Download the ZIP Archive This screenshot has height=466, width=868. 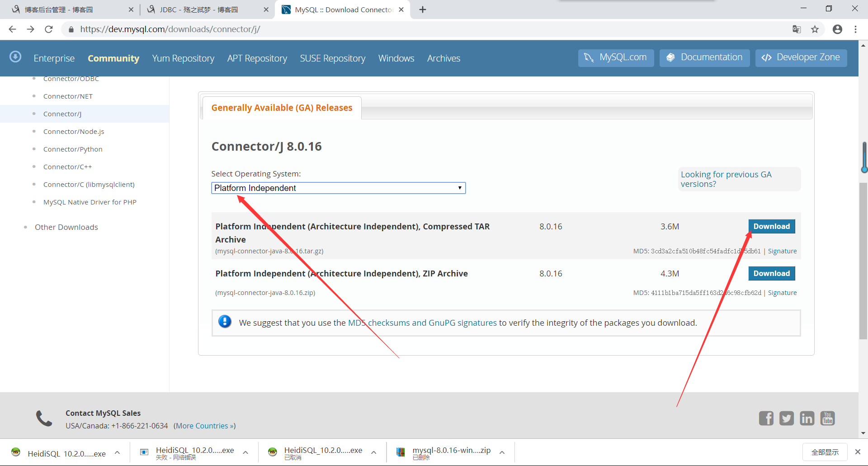coord(772,273)
